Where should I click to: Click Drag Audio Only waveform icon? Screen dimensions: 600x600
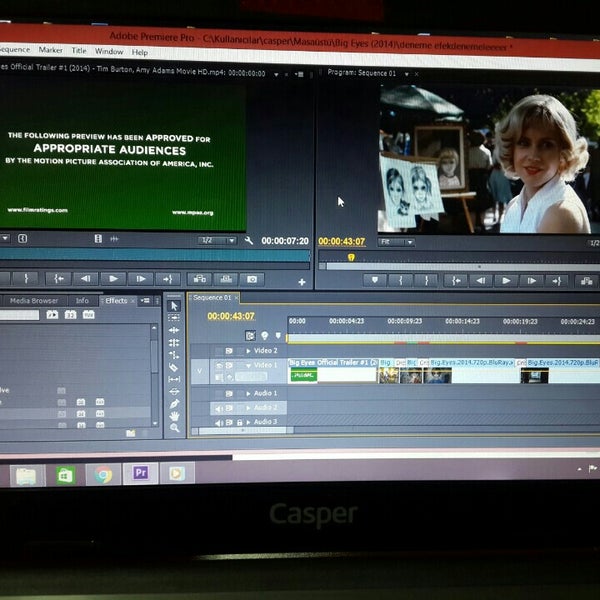click(x=114, y=239)
